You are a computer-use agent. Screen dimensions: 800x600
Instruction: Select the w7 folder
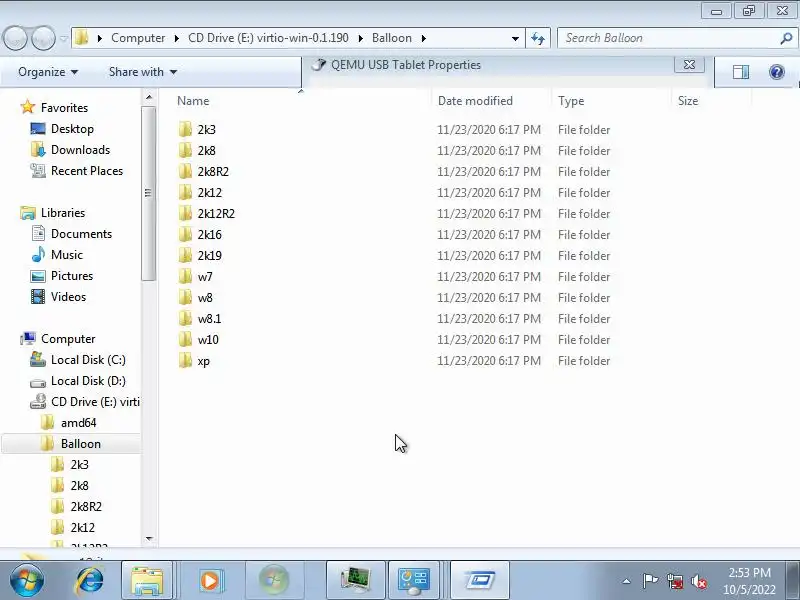pyautogui.click(x=195, y=277)
